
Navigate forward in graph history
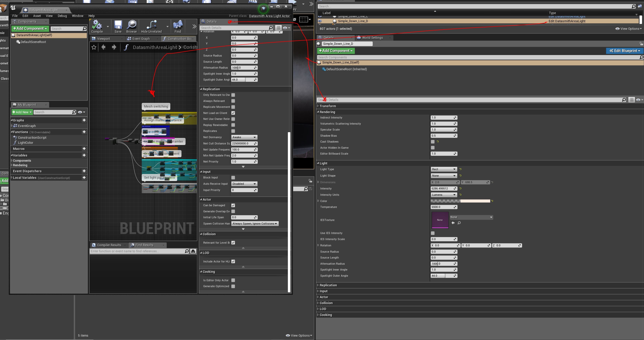click(x=114, y=47)
